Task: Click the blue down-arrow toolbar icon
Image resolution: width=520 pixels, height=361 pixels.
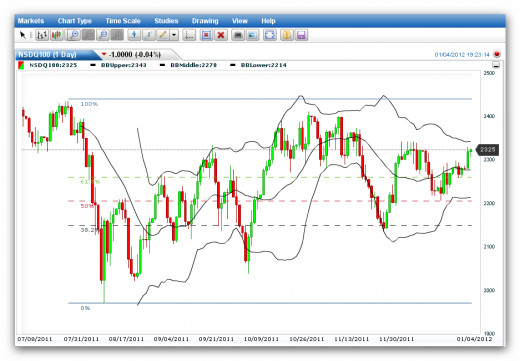Action: point(134,35)
